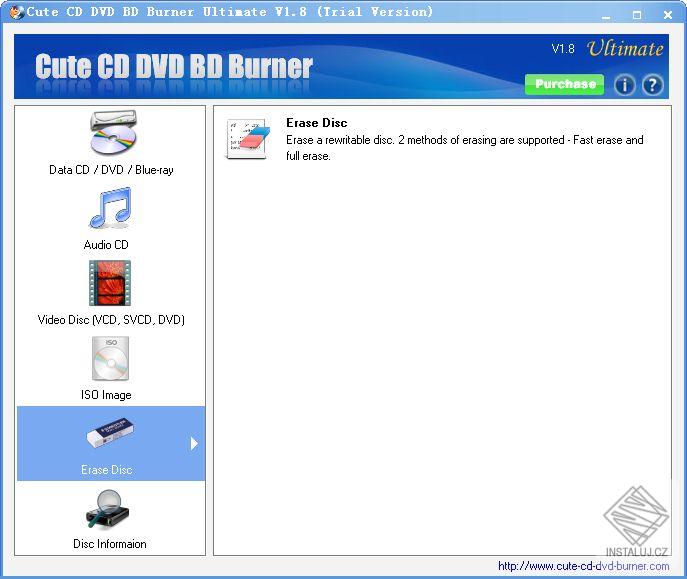Select the "Disc Informaion" label

pos(110,544)
